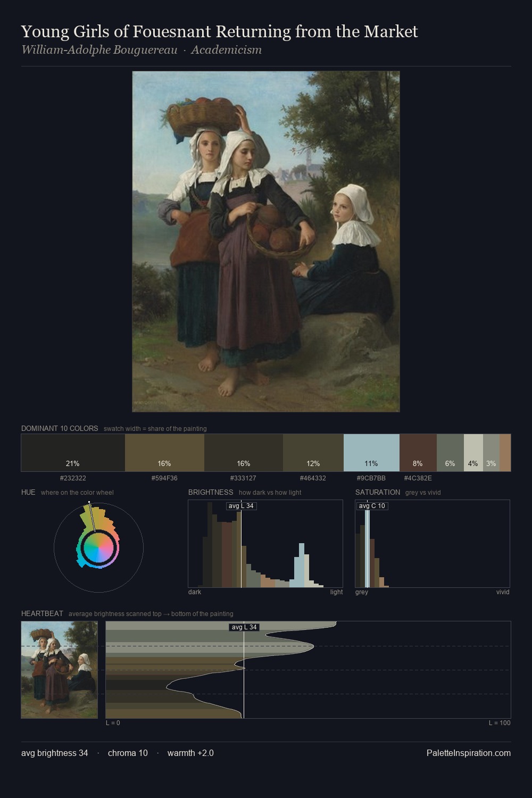Select the #594F36 brown swatch in the palette

tap(164, 453)
